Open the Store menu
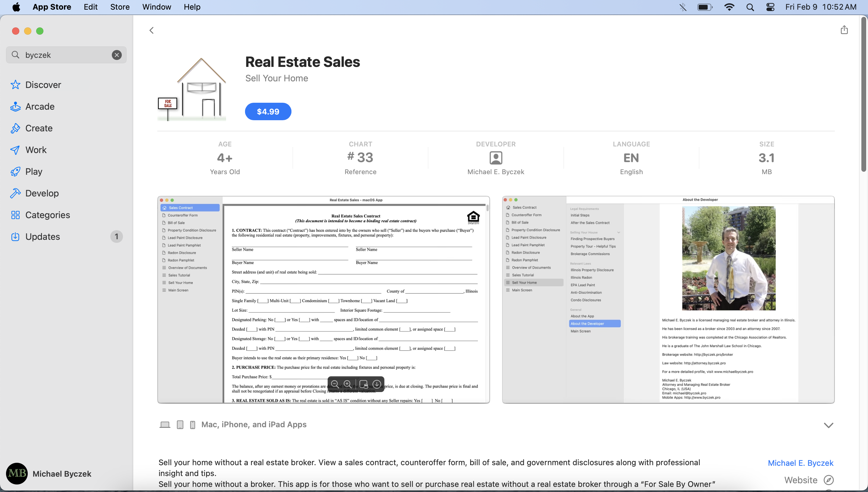Viewport: 868px width, 492px height. 120,7
